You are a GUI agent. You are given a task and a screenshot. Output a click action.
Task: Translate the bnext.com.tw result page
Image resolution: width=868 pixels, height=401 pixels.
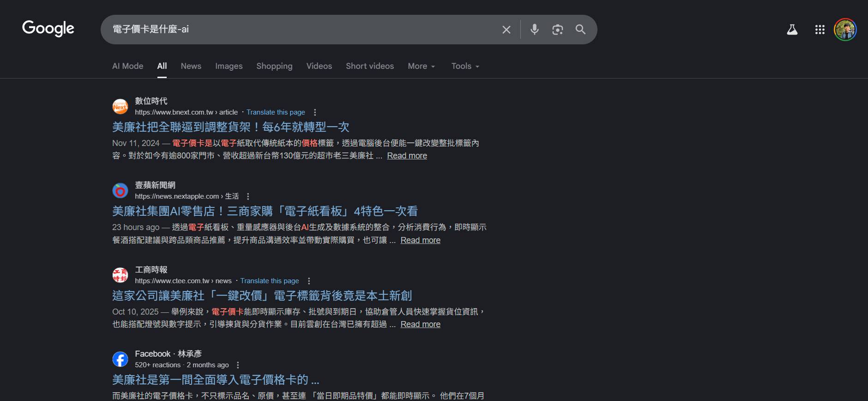click(x=276, y=112)
